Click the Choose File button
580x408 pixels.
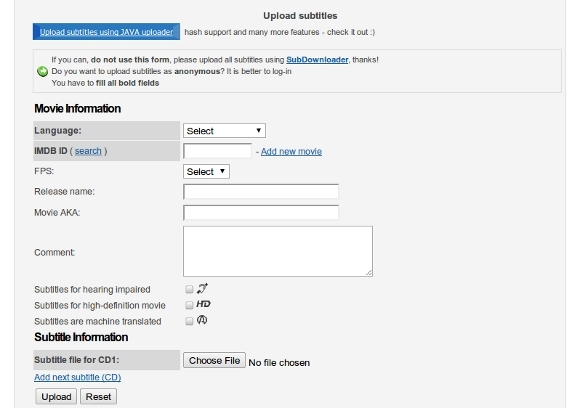click(214, 360)
